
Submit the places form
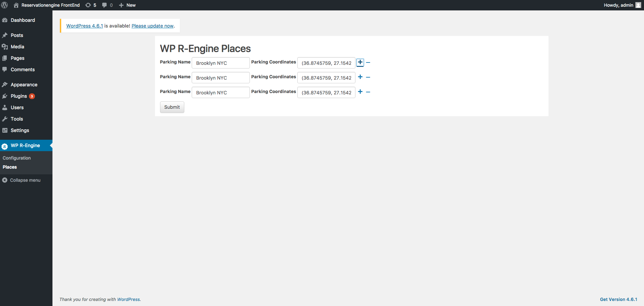pos(172,107)
